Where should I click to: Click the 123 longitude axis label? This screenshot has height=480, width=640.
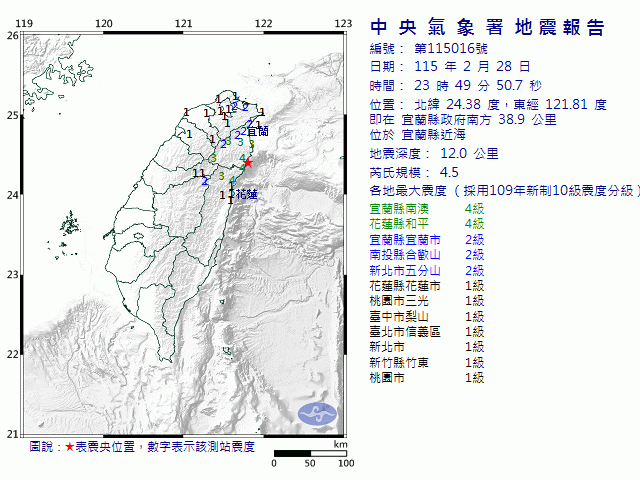(x=342, y=22)
